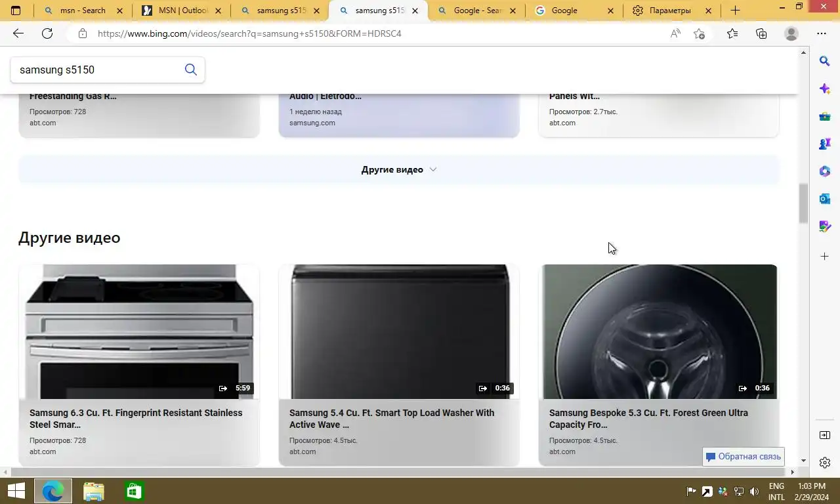Open the profile avatar icon

click(x=791, y=33)
